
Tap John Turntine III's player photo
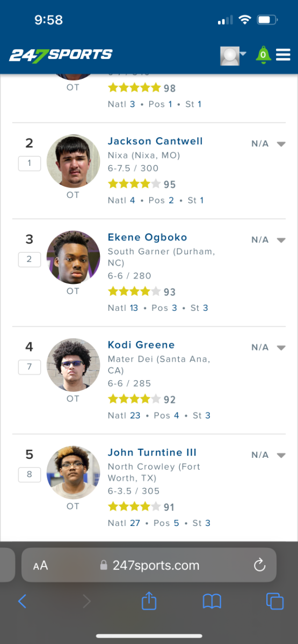click(x=73, y=472)
